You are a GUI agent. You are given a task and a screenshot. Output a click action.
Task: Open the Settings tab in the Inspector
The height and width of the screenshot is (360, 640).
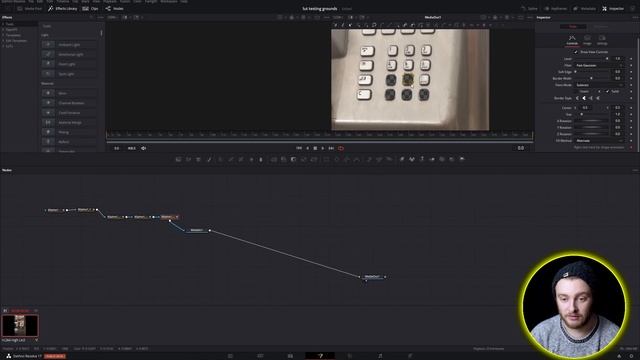coord(602,40)
